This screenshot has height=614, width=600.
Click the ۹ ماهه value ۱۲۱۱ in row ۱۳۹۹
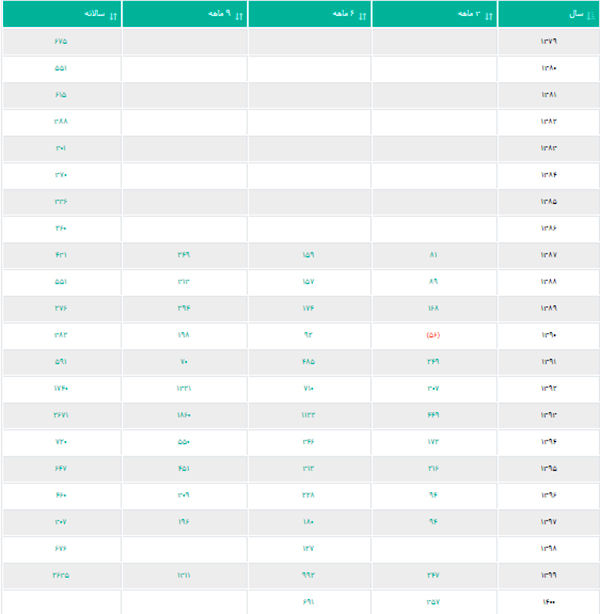tap(184, 575)
